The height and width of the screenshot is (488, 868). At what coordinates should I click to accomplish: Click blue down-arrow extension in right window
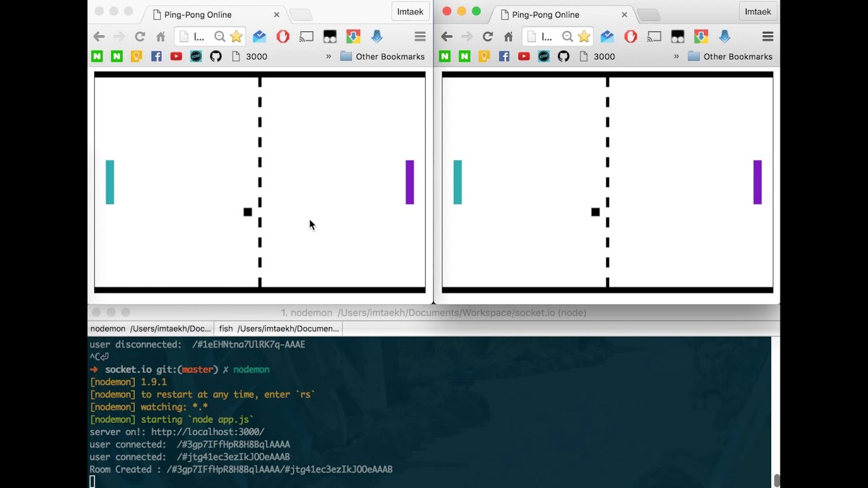click(725, 37)
